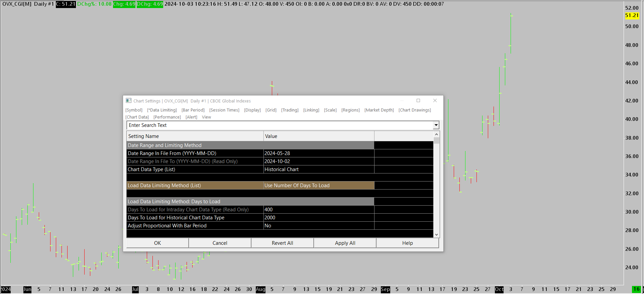644x294 pixels.
Task: Click the Days To Load for Historical value 2000
Action: 319,218
